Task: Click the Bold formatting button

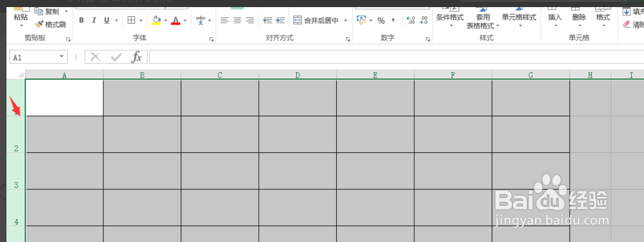Action: click(81, 20)
